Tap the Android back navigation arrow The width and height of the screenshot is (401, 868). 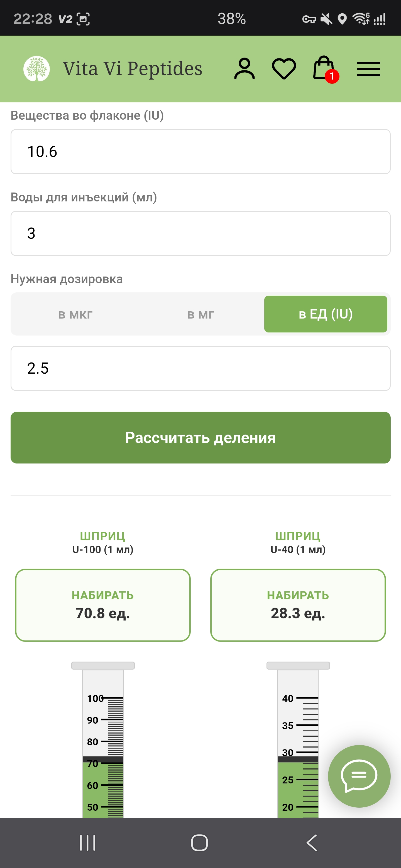(312, 843)
